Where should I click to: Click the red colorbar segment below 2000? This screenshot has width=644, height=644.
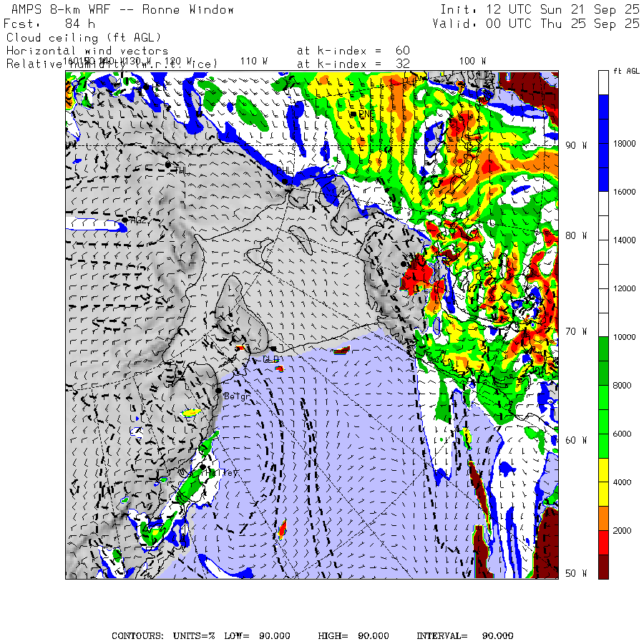tap(603, 542)
